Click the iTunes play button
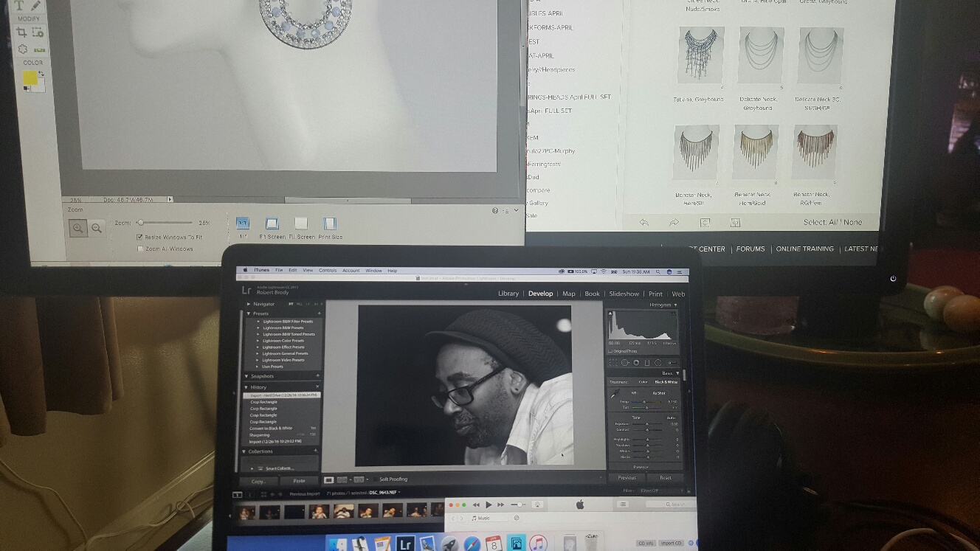The image size is (980, 551). pyautogui.click(x=489, y=505)
